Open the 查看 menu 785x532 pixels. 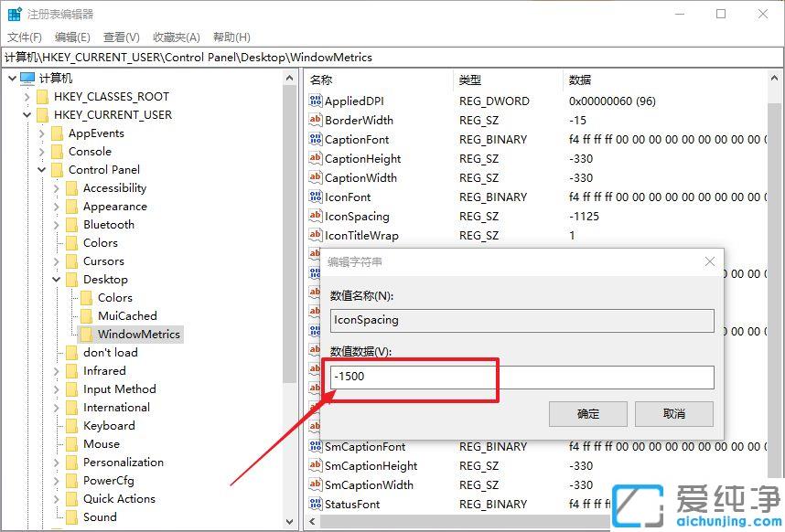[x=122, y=37]
